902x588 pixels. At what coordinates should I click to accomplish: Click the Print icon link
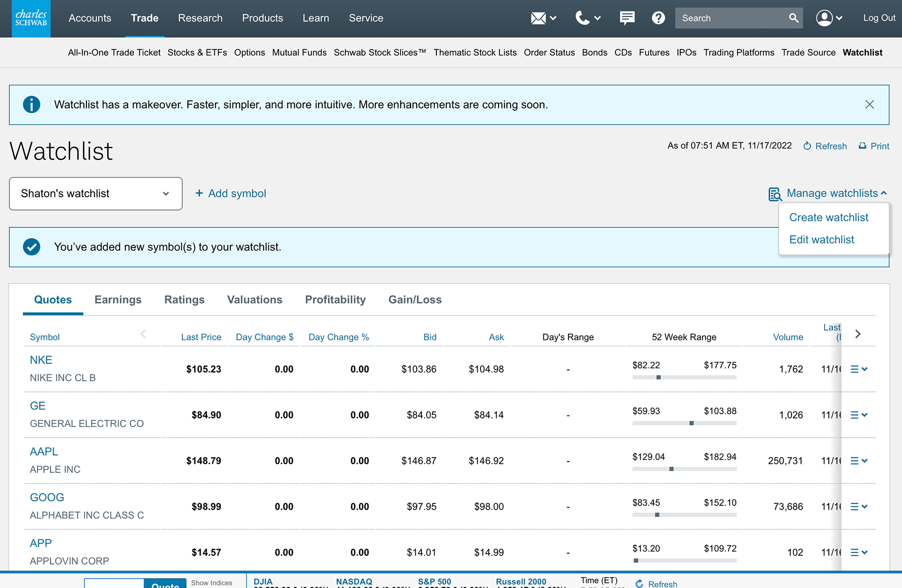click(x=874, y=146)
